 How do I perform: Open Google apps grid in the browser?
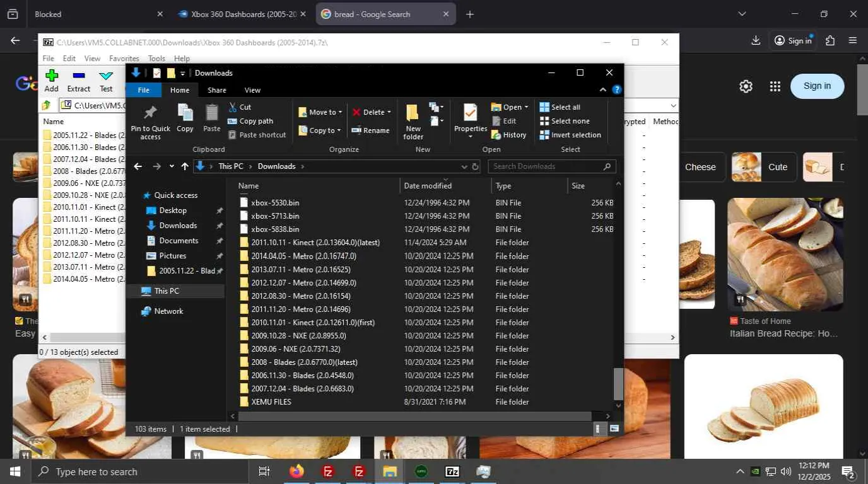[775, 86]
